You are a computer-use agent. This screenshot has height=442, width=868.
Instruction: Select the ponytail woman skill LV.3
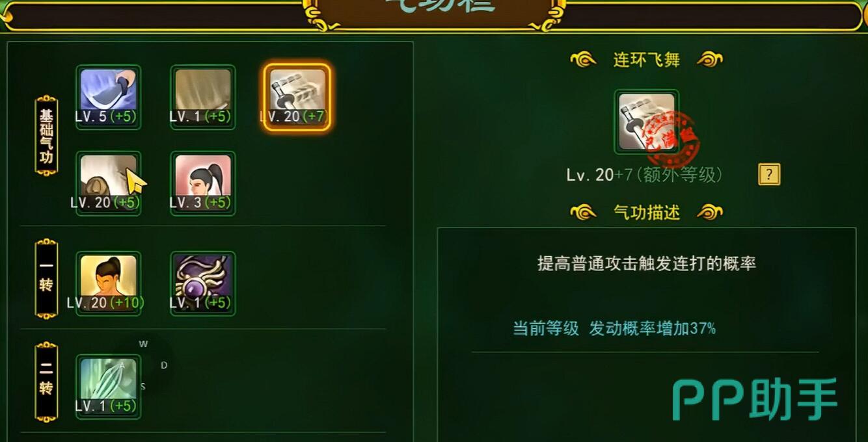[x=203, y=183]
